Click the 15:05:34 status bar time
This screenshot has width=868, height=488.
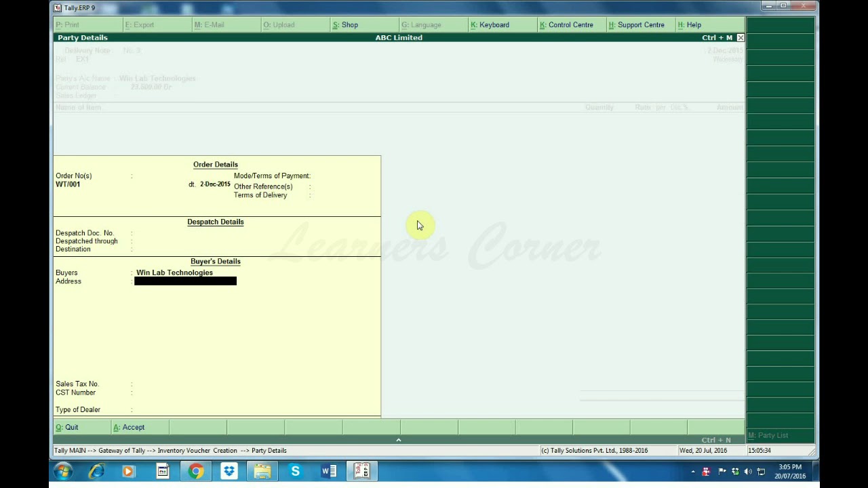click(759, 451)
